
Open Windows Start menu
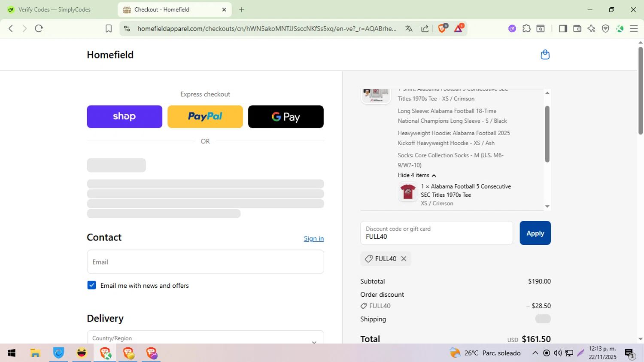[12, 353]
